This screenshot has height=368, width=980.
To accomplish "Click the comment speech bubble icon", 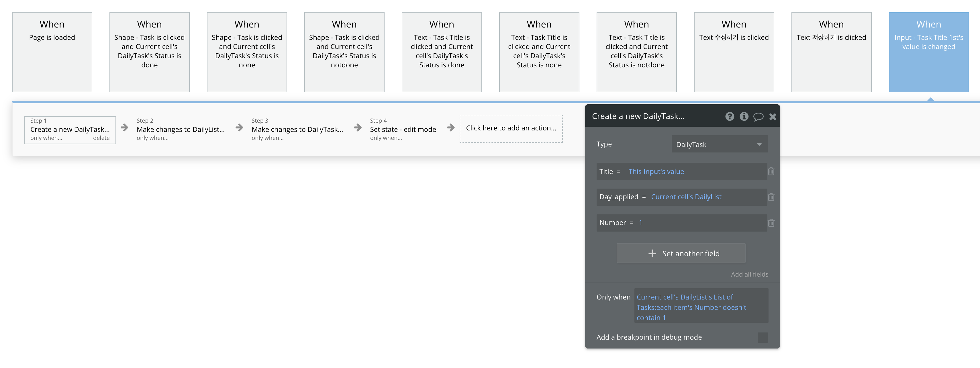I will pos(758,116).
